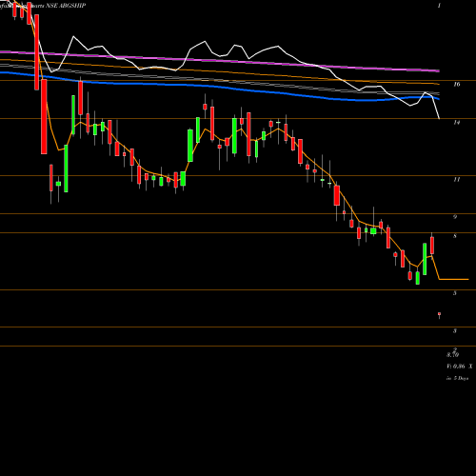The width and height of the screenshot is (476, 476).
Task: Click the 'V: 0.86 X' volume text
Action: (460, 367)
